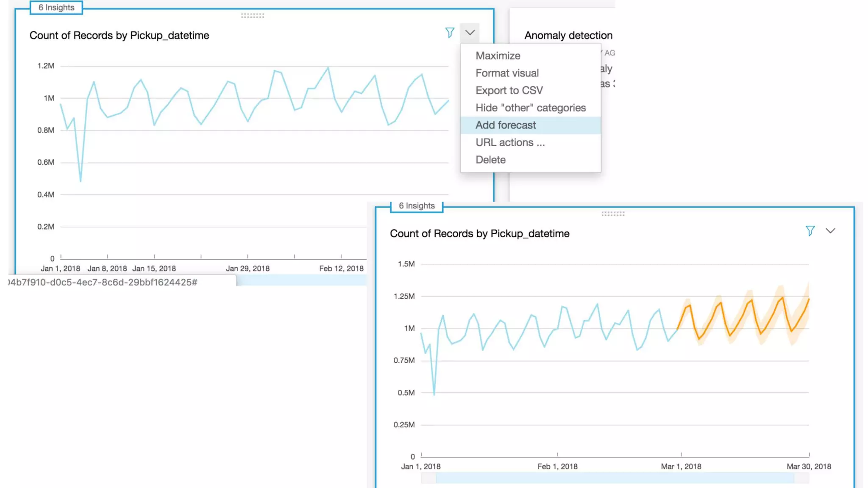
Task: Select Maximize from the visual menu
Action: click(x=498, y=55)
